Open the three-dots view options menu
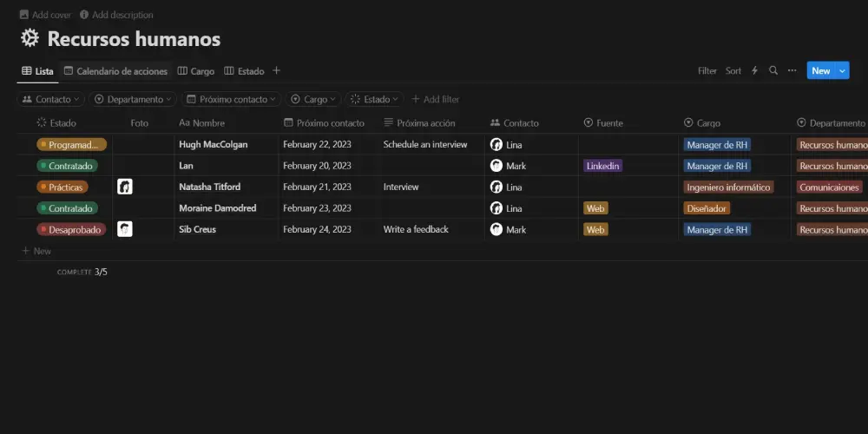The image size is (868, 434). click(792, 71)
